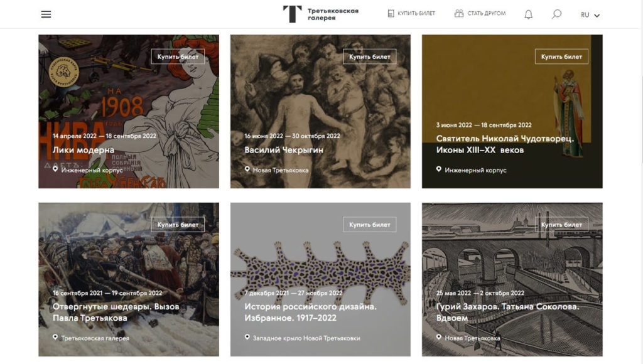The height and width of the screenshot is (364, 643).
Task: Click the location pin by Инженерный корпус on Лики модерна
Action: [x=55, y=169]
